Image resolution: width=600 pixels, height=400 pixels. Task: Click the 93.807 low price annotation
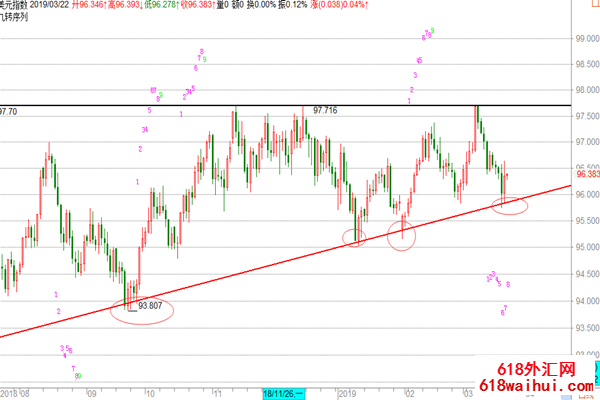pyautogui.click(x=150, y=305)
